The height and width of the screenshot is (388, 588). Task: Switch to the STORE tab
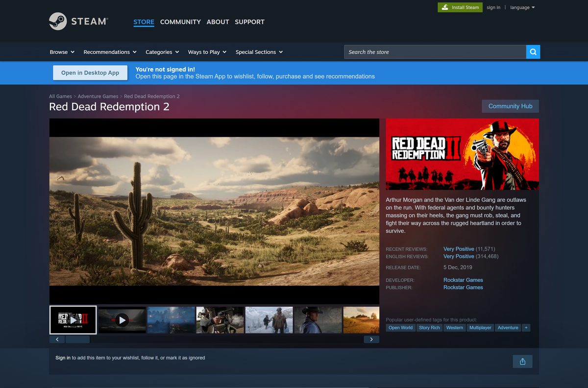pos(144,22)
